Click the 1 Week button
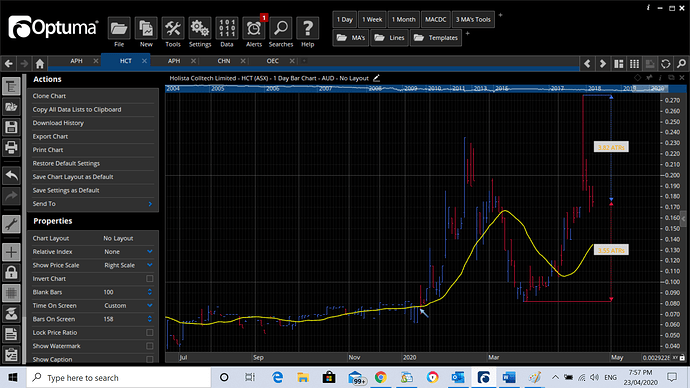 click(x=372, y=19)
